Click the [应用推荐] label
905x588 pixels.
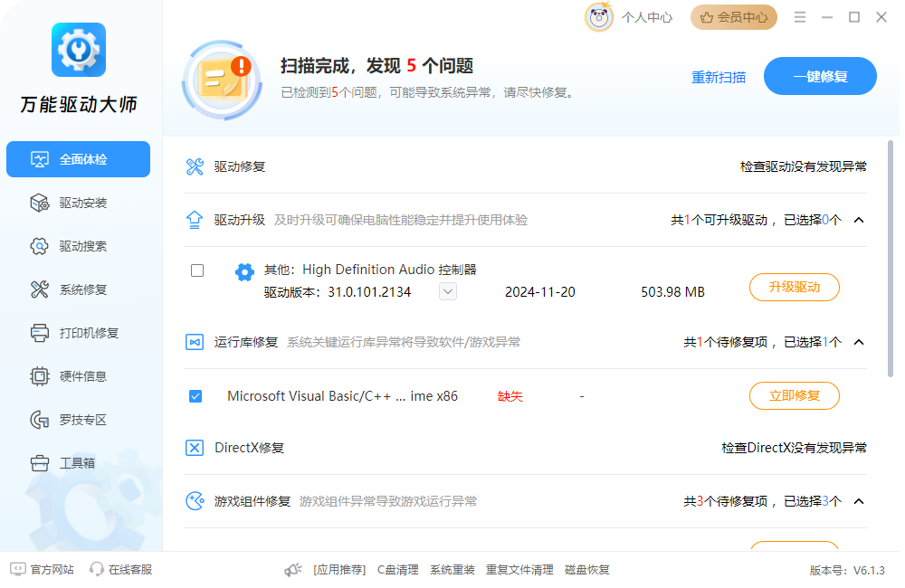339,570
